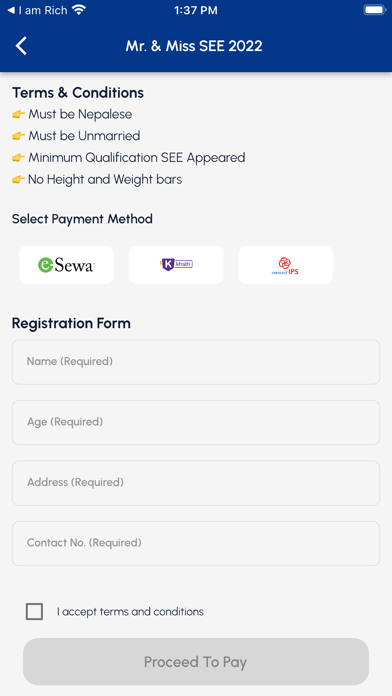
Task: Select eSewa as payment method
Action: click(67, 265)
